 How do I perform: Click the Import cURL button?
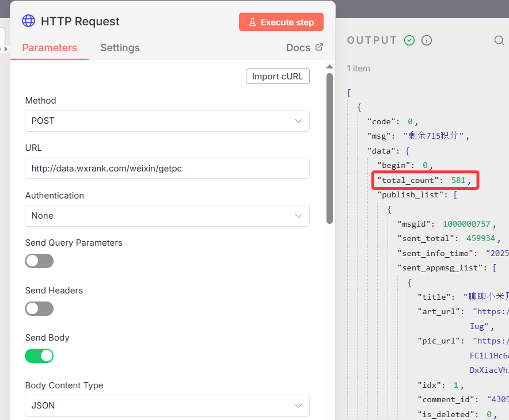coord(278,77)
